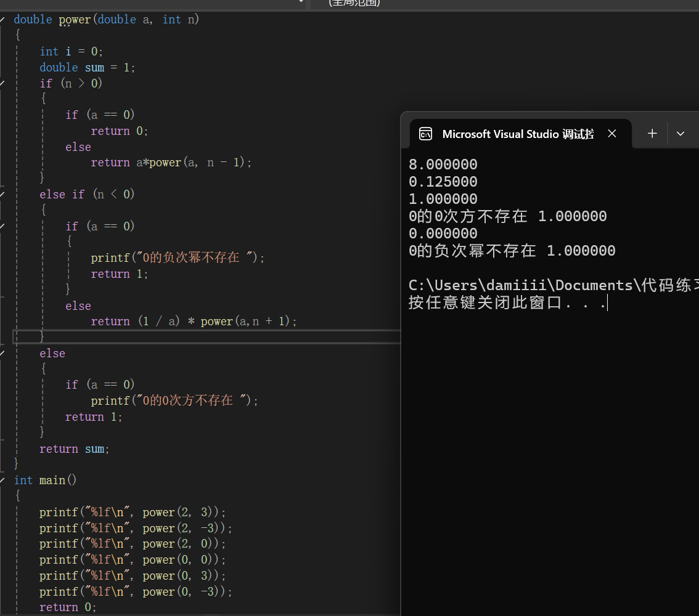Click "return (1 / a) * power(a,n + 1);"
699x616 pixels.
194,321
